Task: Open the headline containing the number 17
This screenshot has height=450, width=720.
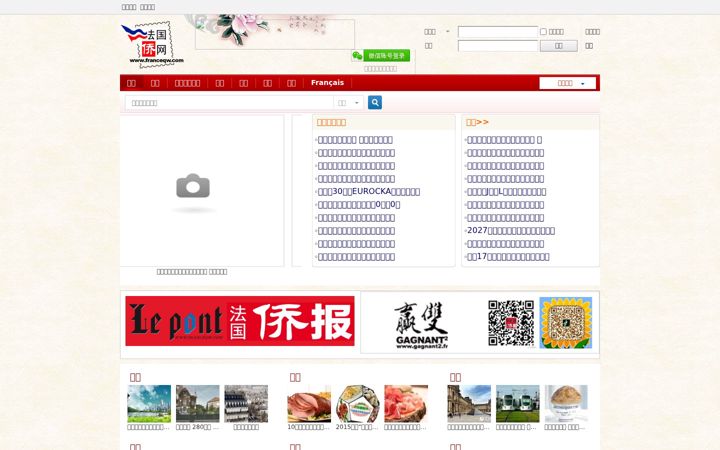Action: [x=508, y=257]
